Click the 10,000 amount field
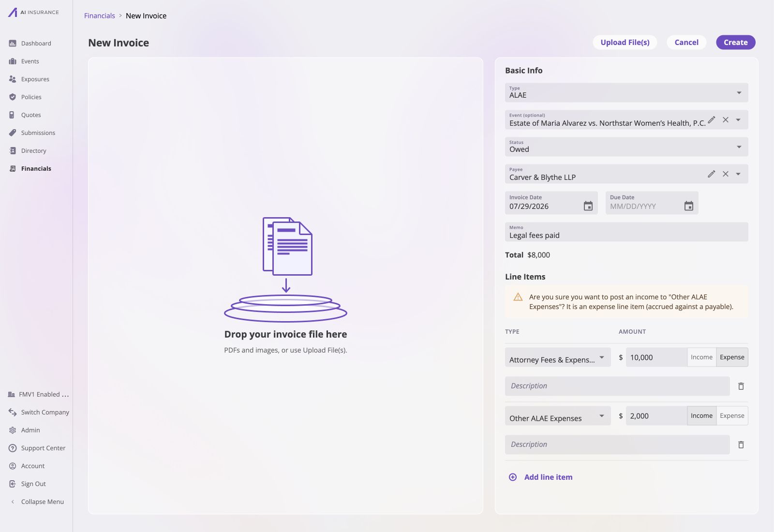 coord(656,357)
